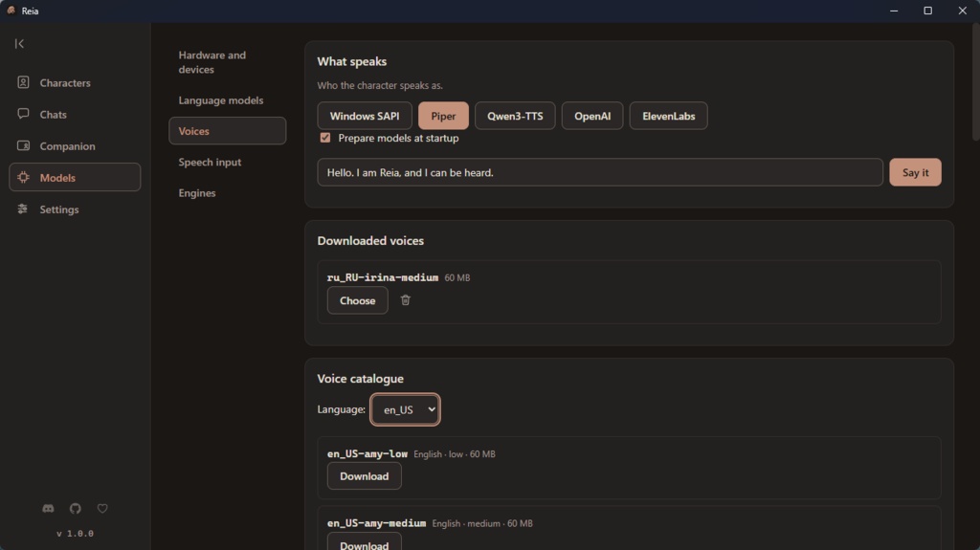Click the Say it button
The width and height of the screenshot is (980, 550).
click(x=915, y=172)
